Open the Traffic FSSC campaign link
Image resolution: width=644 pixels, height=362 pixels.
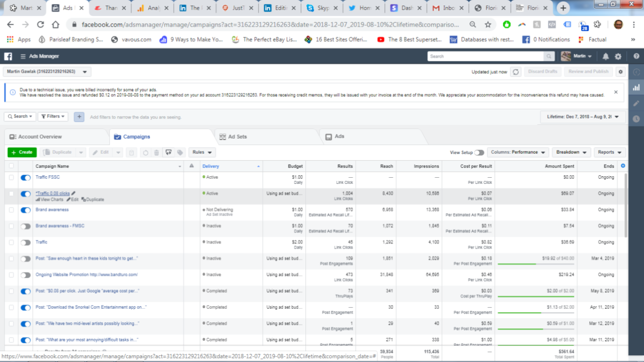pos(48,177)
